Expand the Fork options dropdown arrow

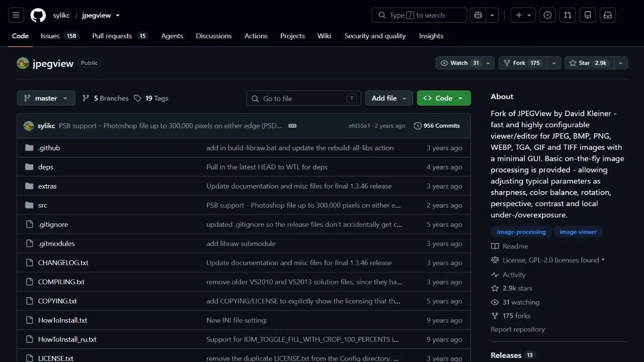pos(554,63)
